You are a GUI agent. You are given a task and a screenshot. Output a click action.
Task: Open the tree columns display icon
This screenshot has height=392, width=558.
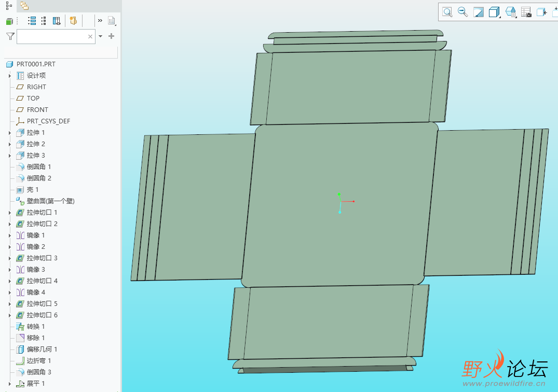pyautogui.click(x=57, y=21)
